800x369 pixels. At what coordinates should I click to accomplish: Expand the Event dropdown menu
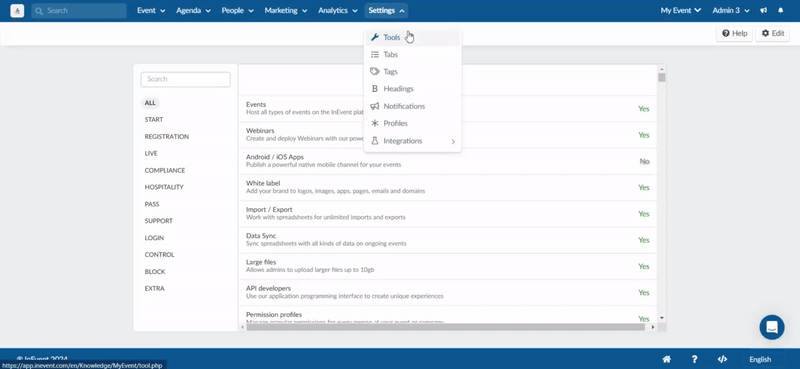151,11
